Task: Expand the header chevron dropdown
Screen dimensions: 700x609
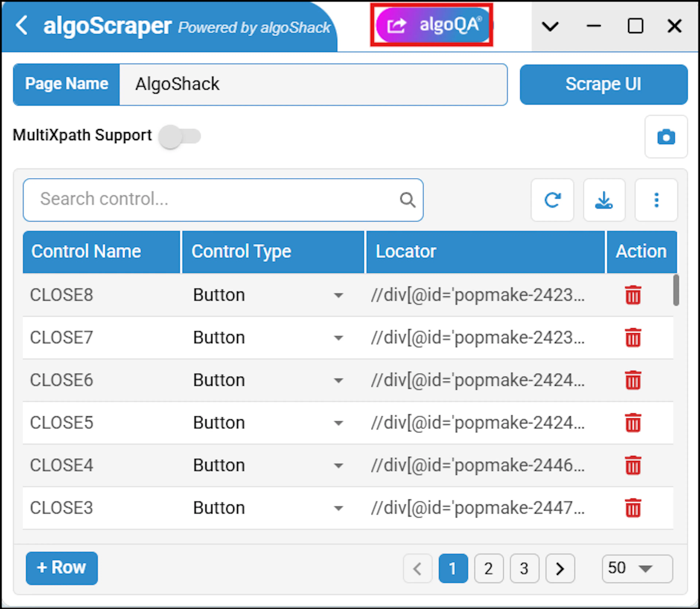Action: (x=550, y=26)
